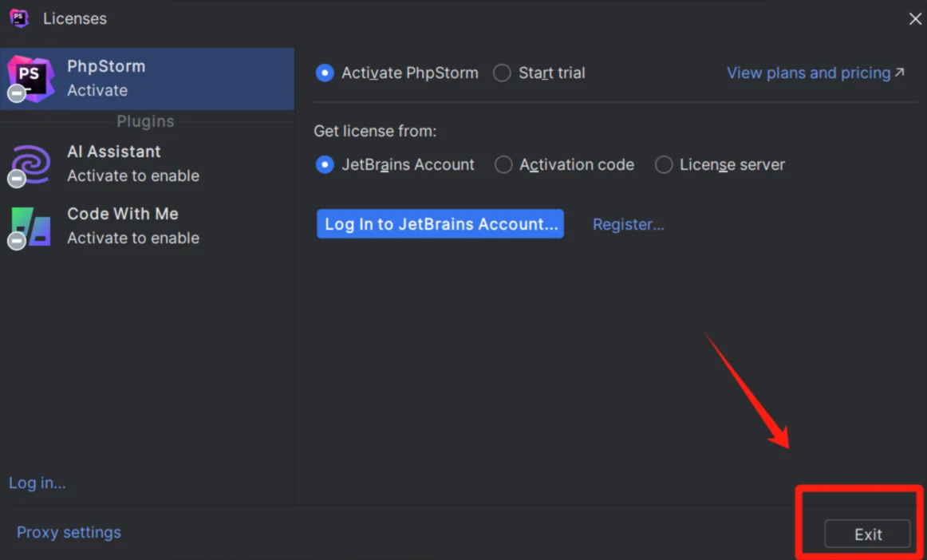
Task: Click the Exit button
Action: pos(867,534)
